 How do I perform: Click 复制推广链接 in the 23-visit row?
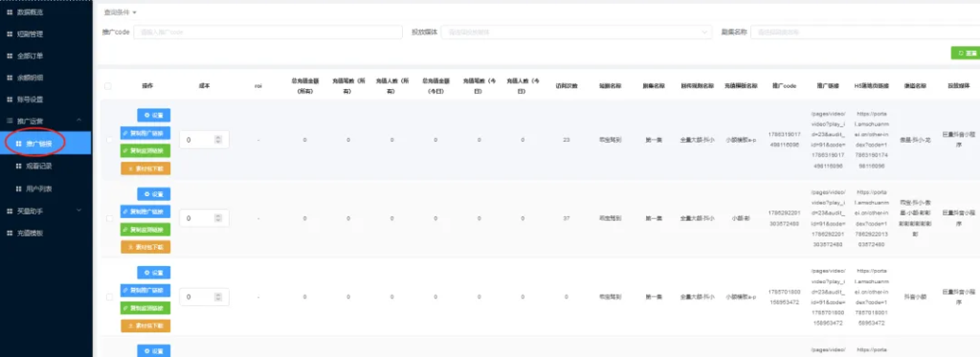145,133
